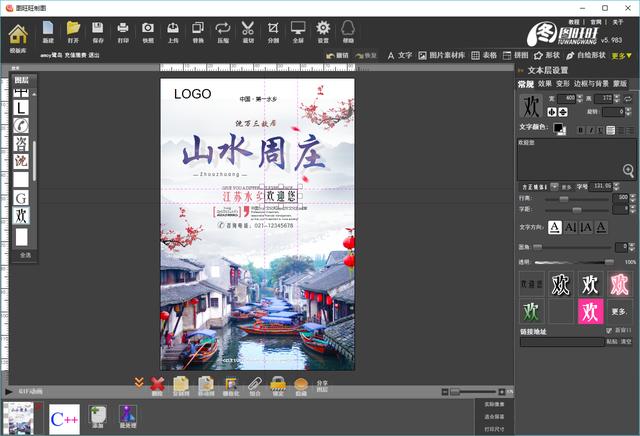The height and width of the screenshot is (436, 640).
Task: Click the width value field
Action: (x=567, y=98)
